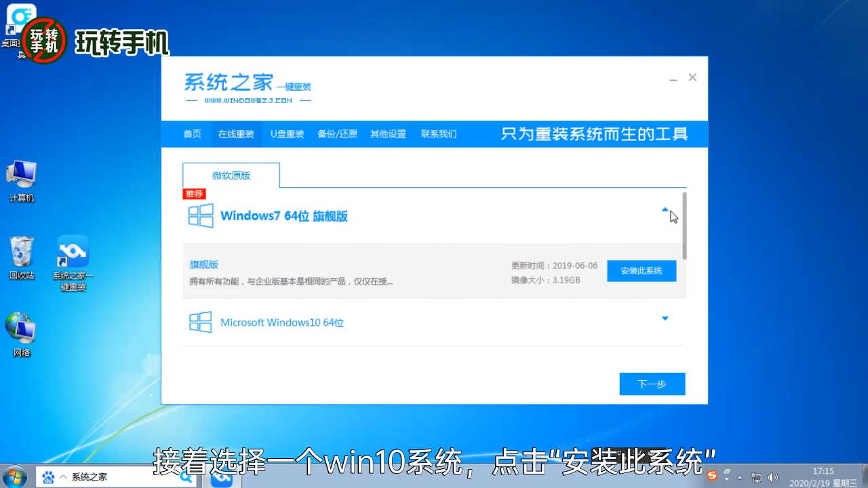Collapse the Windows7 64位 旗舰版 section
Screen dimensions: 868x488
pos(665,210)
